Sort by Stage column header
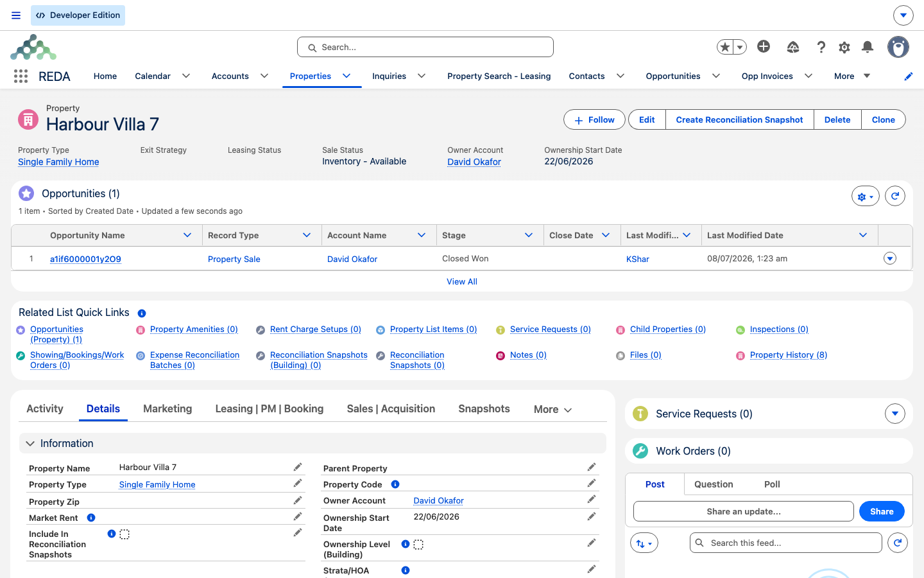Image resolution: width=924 pixels, height=578 pixels. point(454,236)
